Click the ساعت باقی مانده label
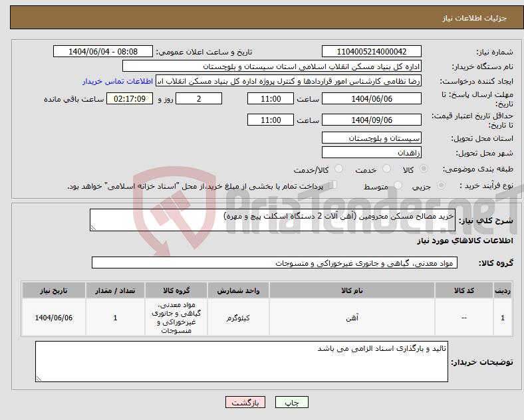 click(x=74, y=99)
